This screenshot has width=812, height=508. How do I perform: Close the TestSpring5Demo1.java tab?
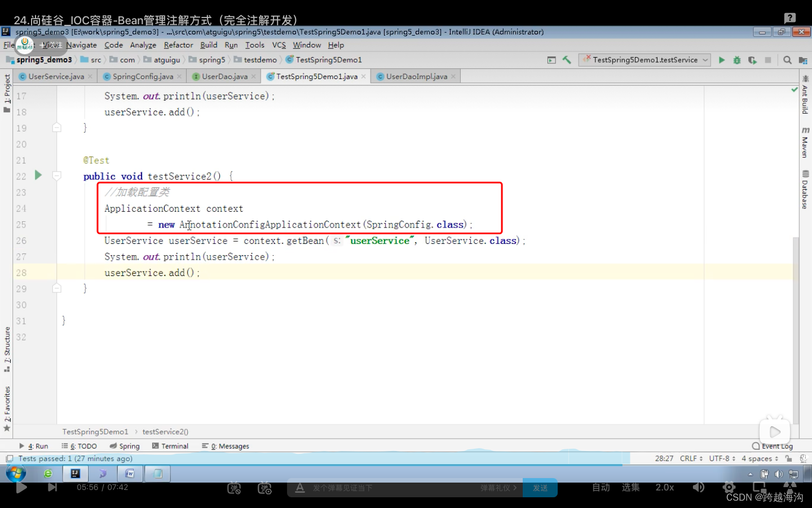tap(364, 76)
